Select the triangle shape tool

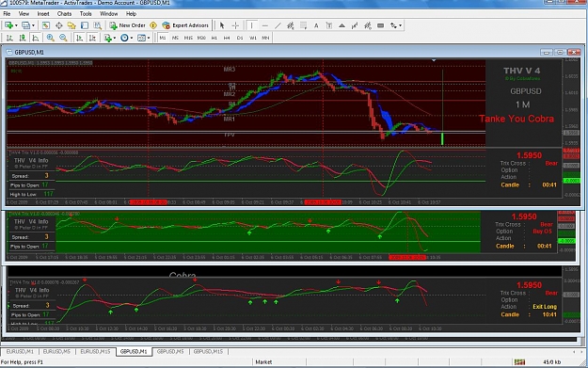point(342,25)
